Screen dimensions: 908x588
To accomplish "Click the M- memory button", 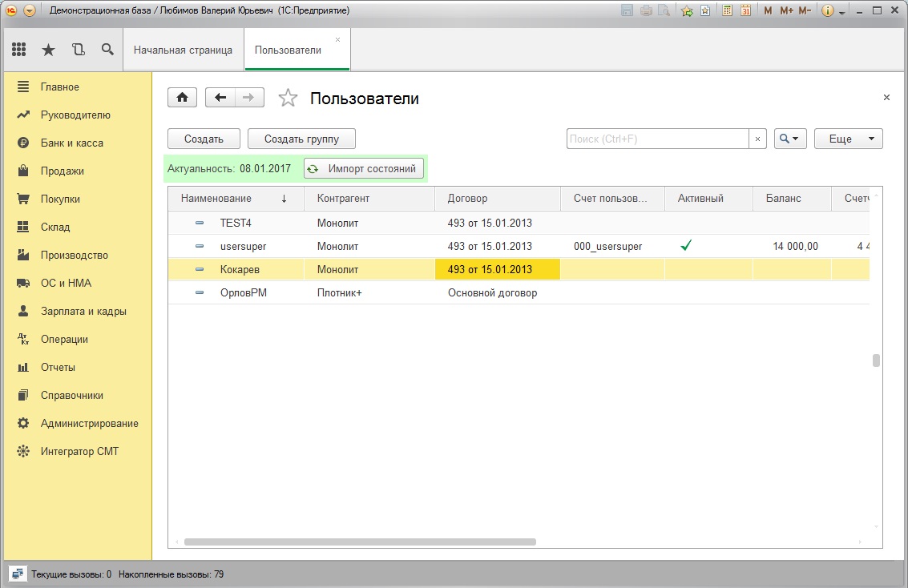I will click(805, 10).
